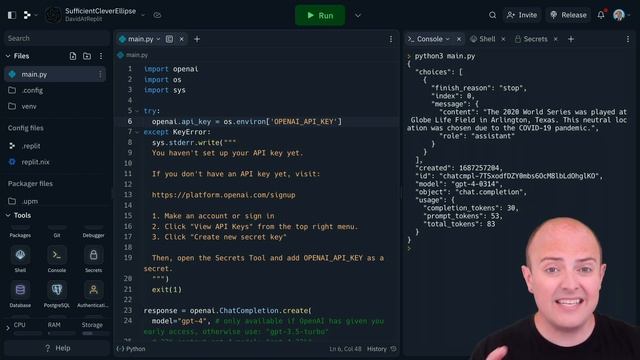Image resolution: width=640 pixels, height=360 pixels.
Task: Open the Database tool icon
Action: 20,290
